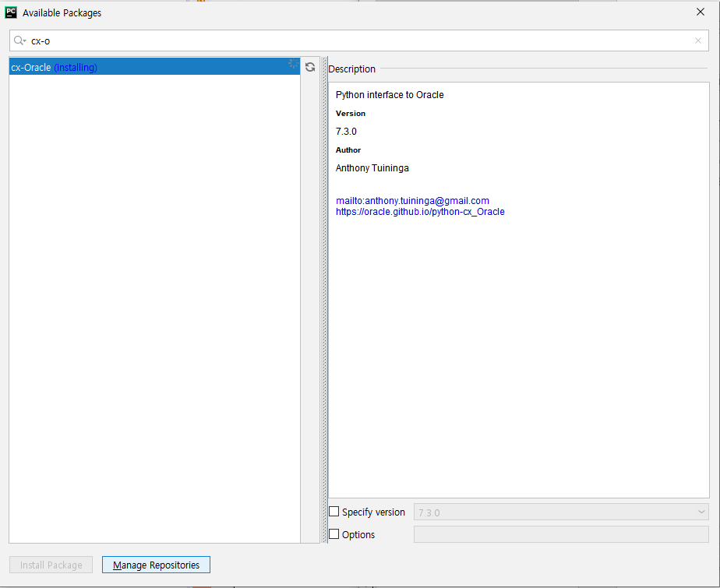The height and width of the screenshot is (588, 720).
Task: Close the Available Packages dialog
Action: coord(701,12)
